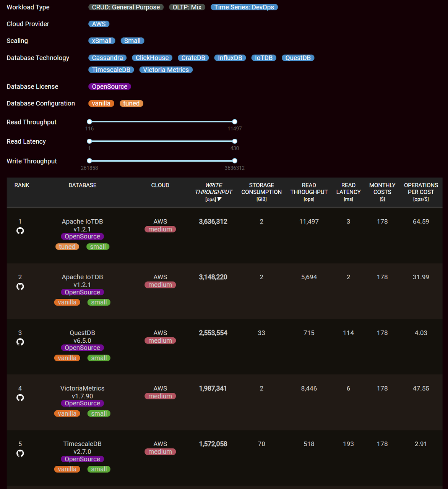Click the OpenSource license filter tag

pyautogui.click(x=110, y=87)
